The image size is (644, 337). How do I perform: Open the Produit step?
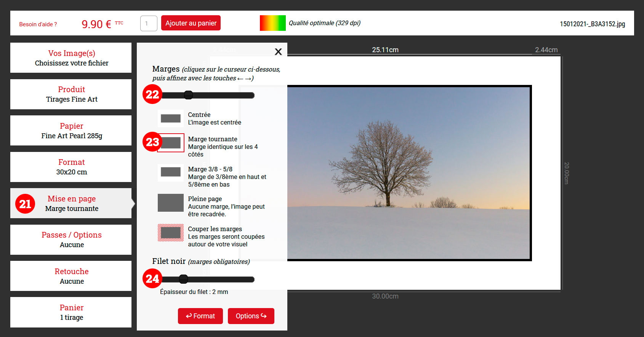click(71, 94)
